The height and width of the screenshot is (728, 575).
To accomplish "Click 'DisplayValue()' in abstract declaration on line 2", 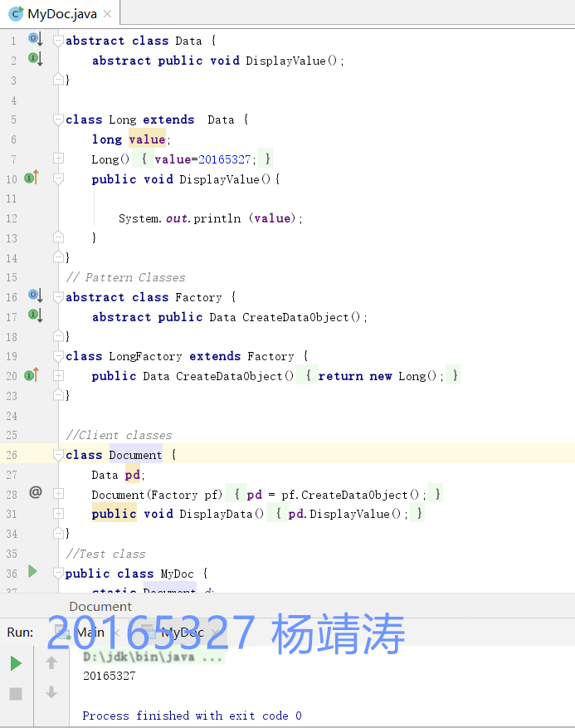I will click(291, 61).
